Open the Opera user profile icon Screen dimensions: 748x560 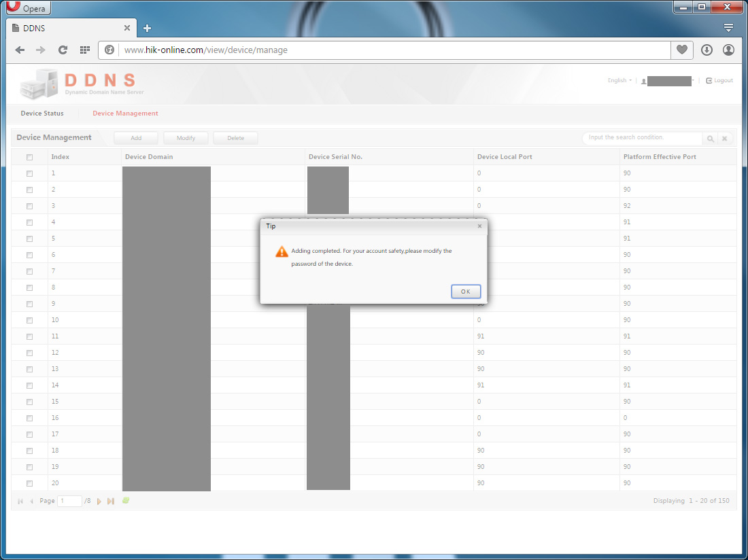(728, 50)
